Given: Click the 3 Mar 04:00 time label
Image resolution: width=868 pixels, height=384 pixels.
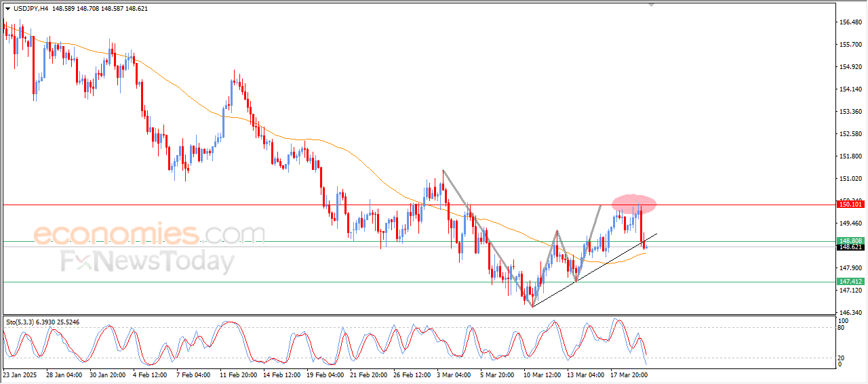Looking at the screenshot, I should [x=455, y=374].
